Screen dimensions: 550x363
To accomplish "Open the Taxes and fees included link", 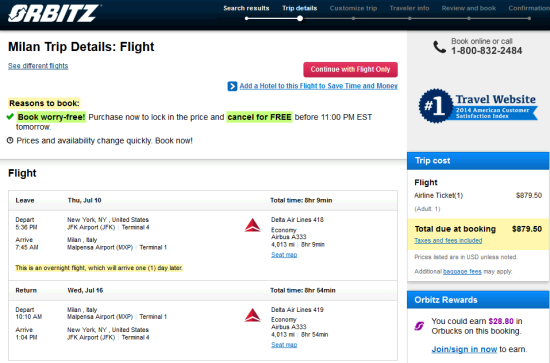I will [448, 241].
